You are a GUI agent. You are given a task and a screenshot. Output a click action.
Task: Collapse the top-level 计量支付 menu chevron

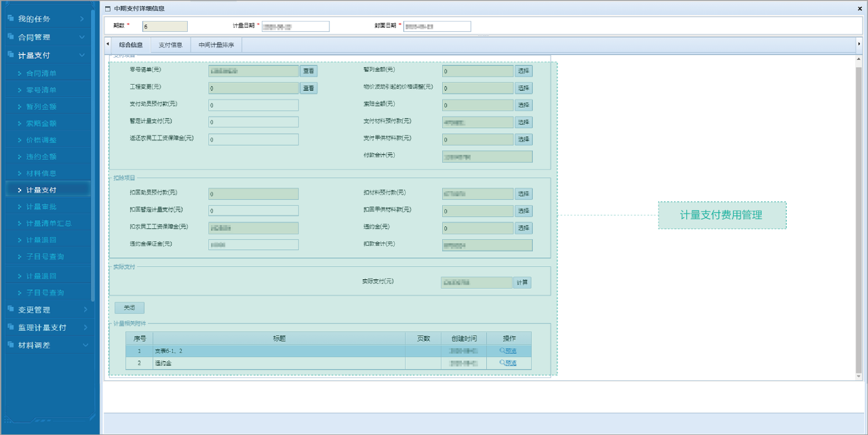[82, 55]
